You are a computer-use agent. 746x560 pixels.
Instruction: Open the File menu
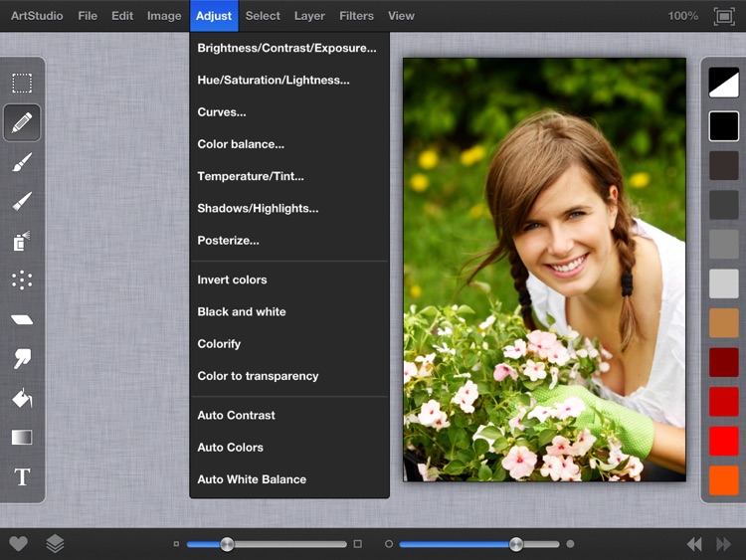(88, 16)
